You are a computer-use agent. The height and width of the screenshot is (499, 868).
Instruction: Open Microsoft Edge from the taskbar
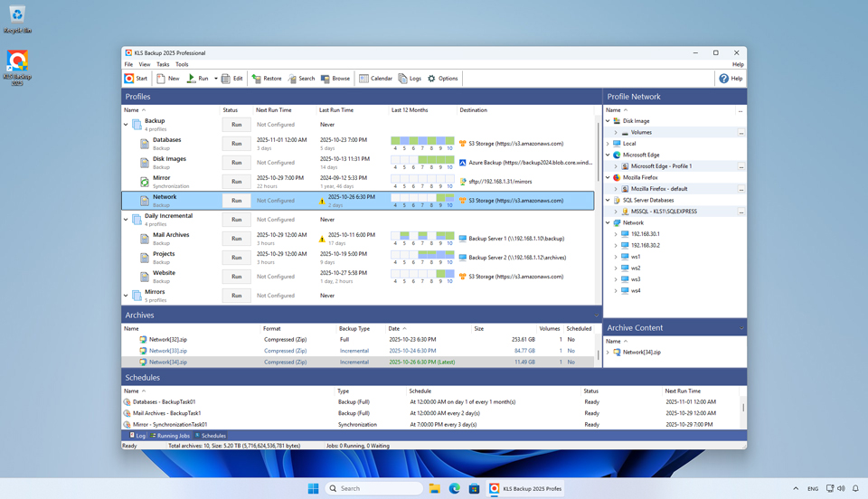455,488
